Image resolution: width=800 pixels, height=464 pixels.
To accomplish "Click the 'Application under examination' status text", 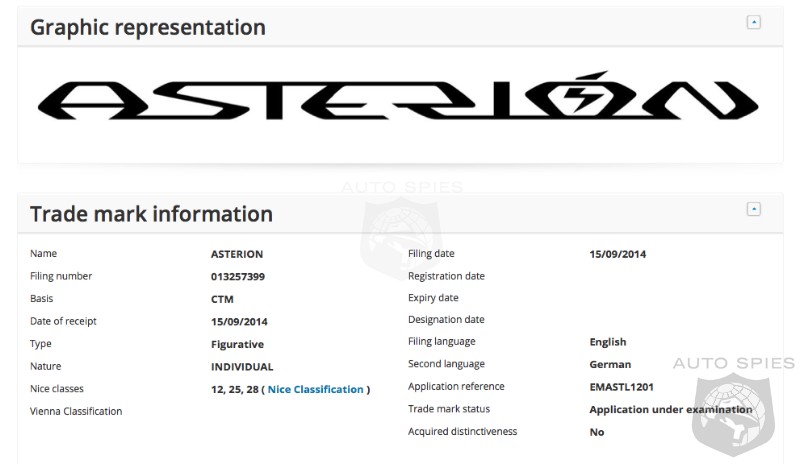I will (x=670, y=409).
